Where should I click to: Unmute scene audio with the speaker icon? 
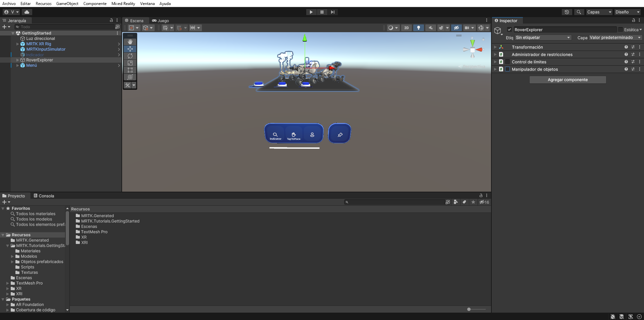point(430,28)
